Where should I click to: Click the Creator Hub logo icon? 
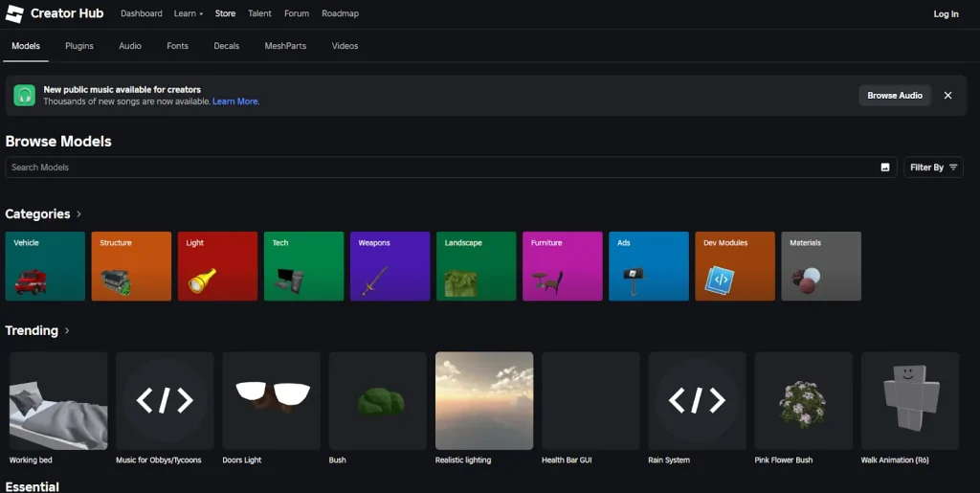tap(13, 13)
